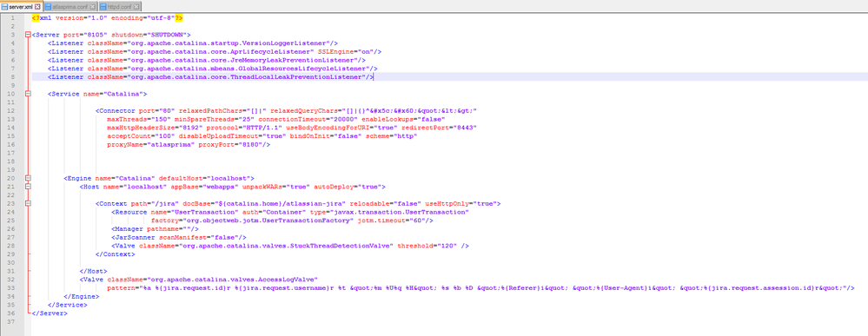Click the closing </Context> tag

click(x=116, y=254)
